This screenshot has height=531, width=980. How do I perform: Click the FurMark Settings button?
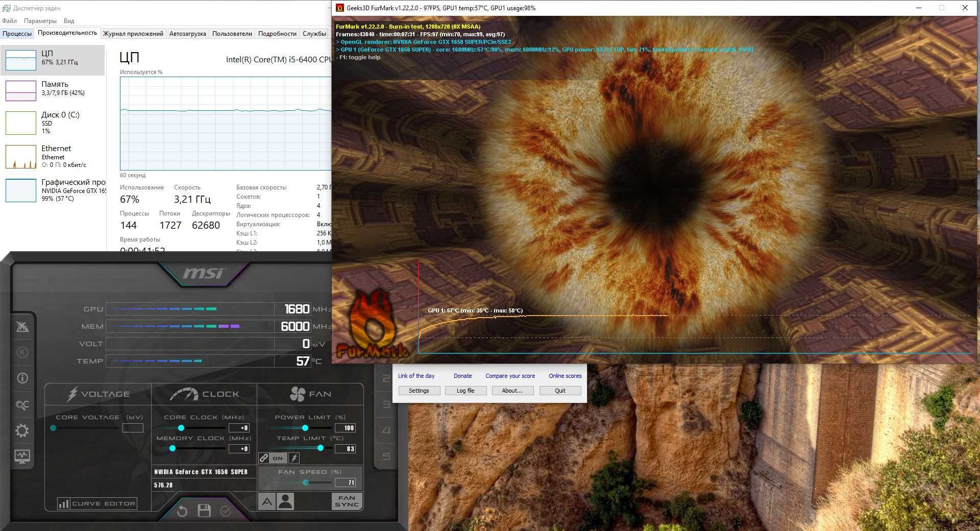[x=419, y=391]
